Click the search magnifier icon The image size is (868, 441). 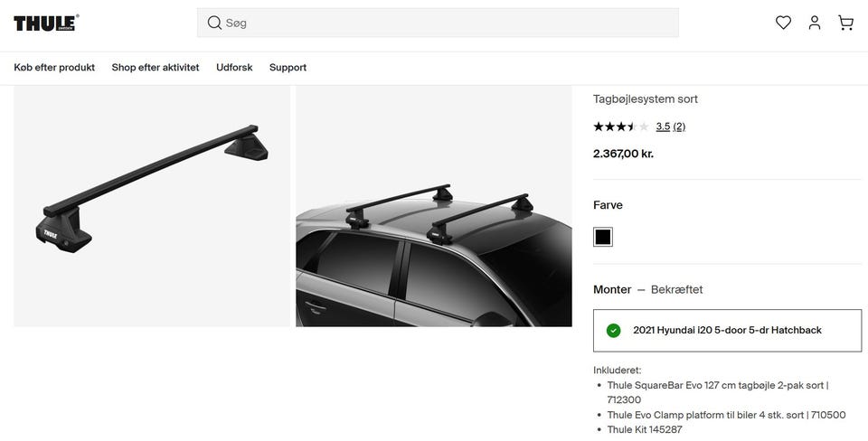[x=214, y=23]
